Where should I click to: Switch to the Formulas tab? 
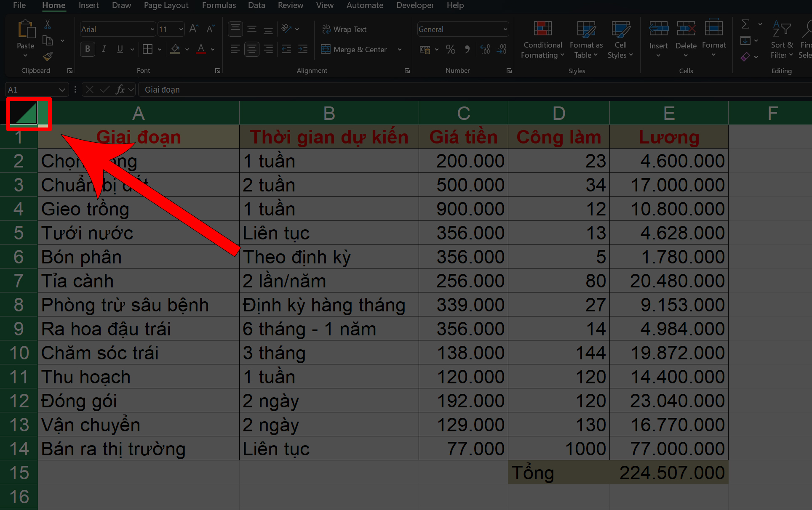click(219, 5)
